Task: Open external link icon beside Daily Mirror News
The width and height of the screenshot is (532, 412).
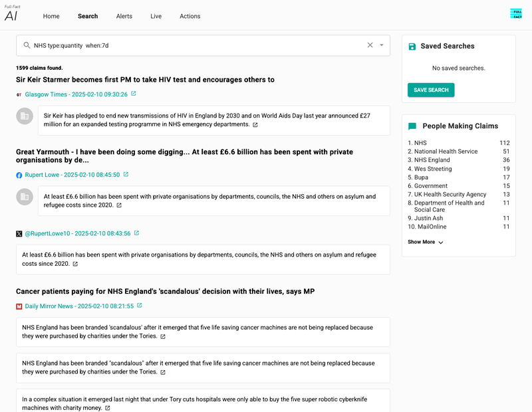Action: pos(140,306)
